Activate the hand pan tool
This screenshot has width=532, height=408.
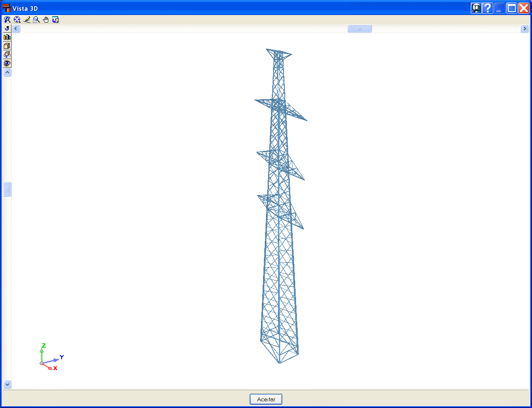[x=46, y=20]
